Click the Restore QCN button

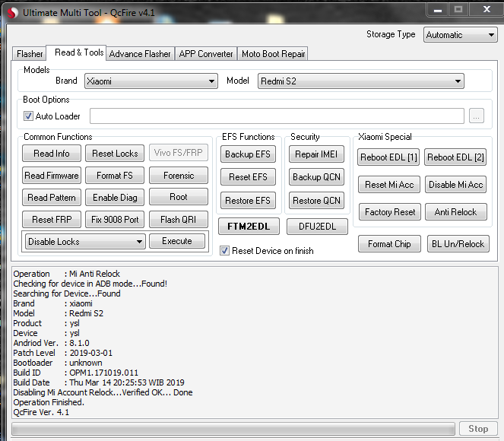[x=316, y=200]
